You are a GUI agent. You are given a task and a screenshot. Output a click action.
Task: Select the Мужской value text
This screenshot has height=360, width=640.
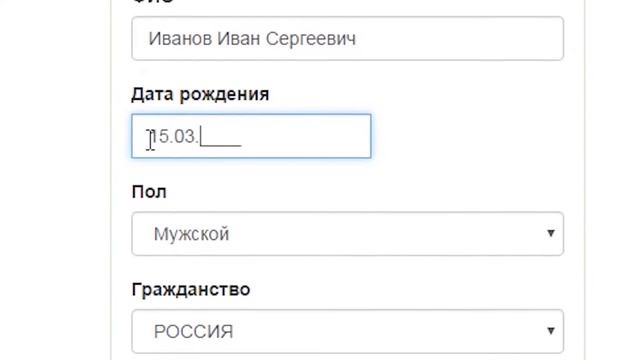click(191, 234)
